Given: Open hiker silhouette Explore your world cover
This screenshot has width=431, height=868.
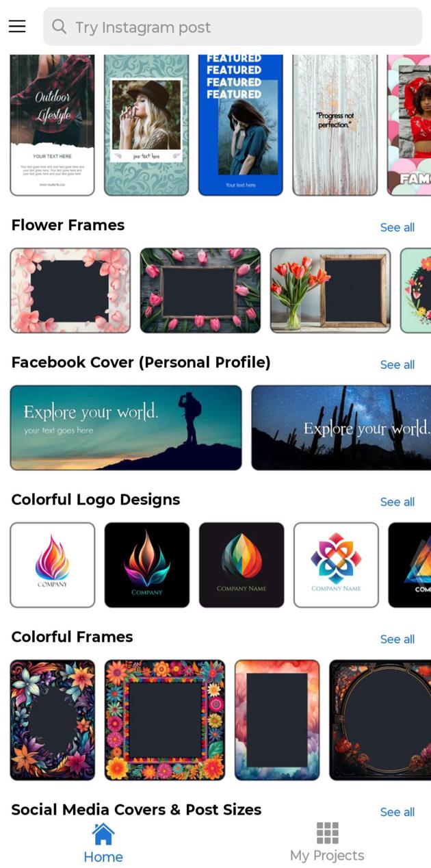Looking at the screenshot, I should point(126,428).
